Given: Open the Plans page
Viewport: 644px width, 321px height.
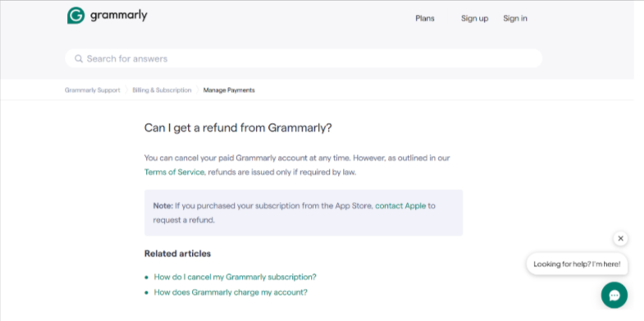Looking at the screenshot, I should point(425,19).
